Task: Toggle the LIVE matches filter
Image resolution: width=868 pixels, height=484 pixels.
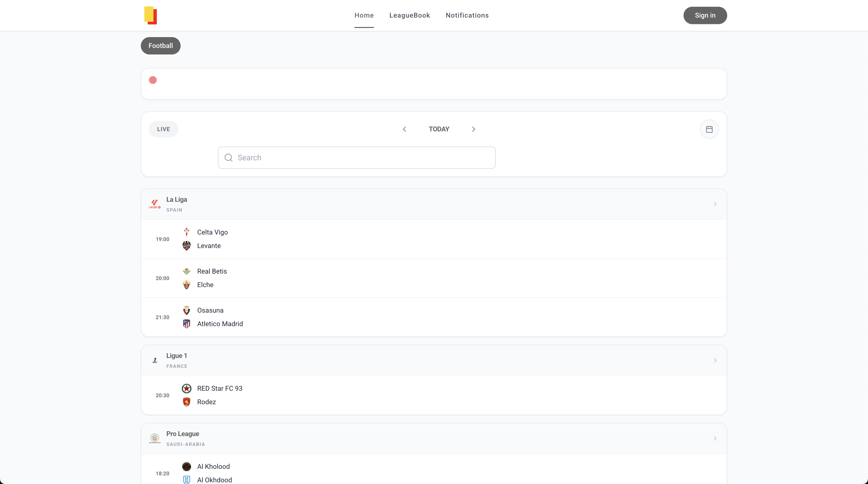Action: click(163, 129)
